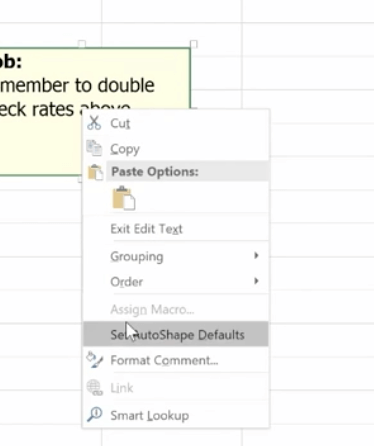Viewport: 374px width, 446px height.
Task: Click the comment's top-right resize handle
Action: coord(194,44)
